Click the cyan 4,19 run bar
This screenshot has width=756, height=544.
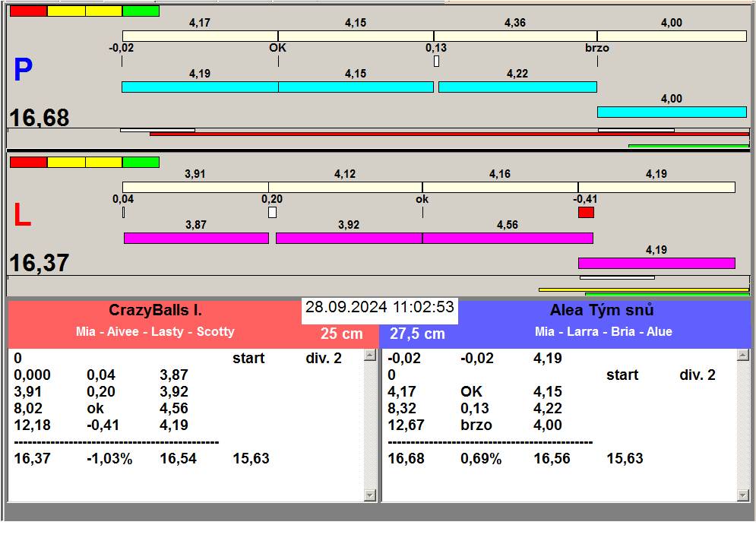click(x=200, y=87)
